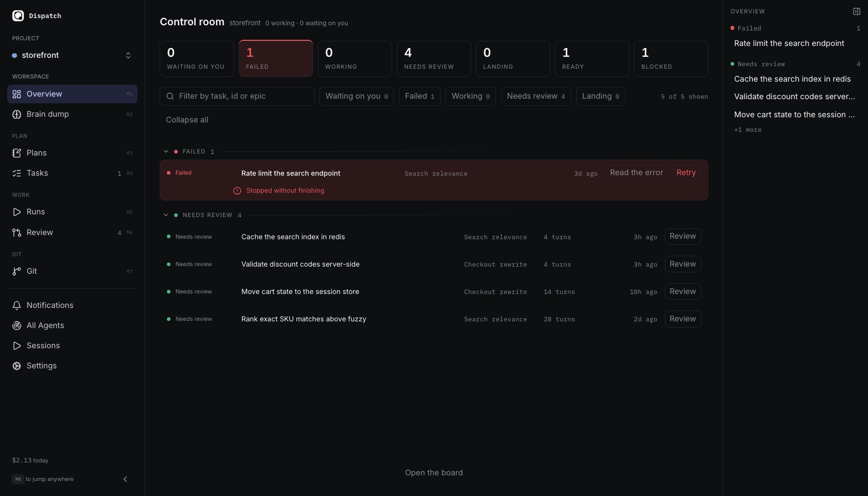Click the search magnifier icon in filter
The height and width of the screenshot is (496, 868).
point(170,96)
